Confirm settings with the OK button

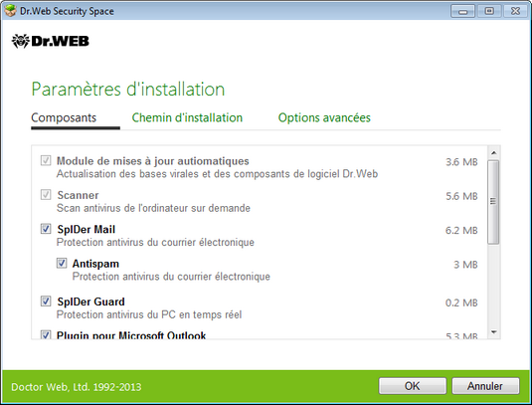413,386
